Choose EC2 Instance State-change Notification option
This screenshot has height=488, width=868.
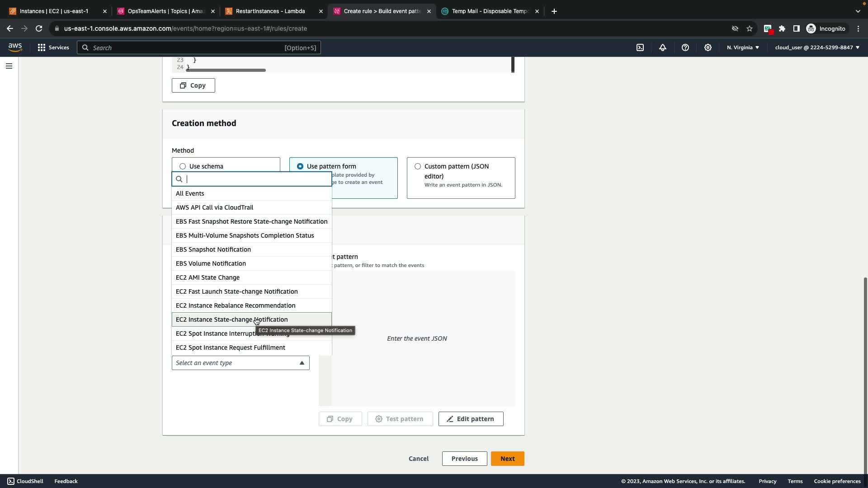pyautogui.click(x=231, y=319)
